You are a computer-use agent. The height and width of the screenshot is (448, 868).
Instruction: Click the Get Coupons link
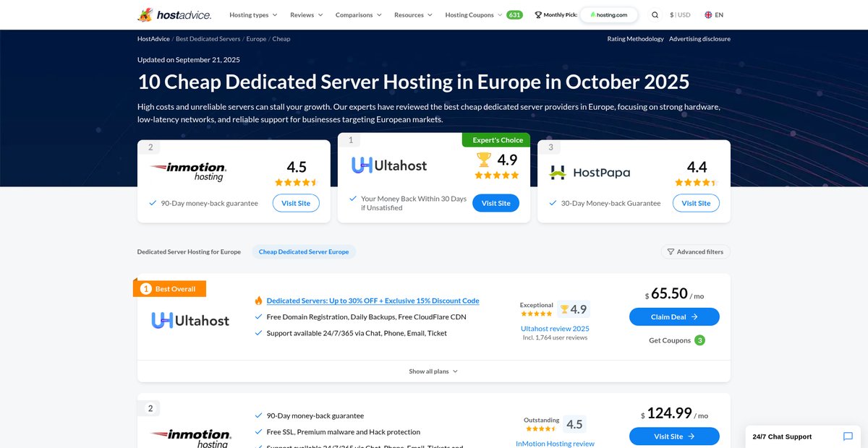point(670,340)
